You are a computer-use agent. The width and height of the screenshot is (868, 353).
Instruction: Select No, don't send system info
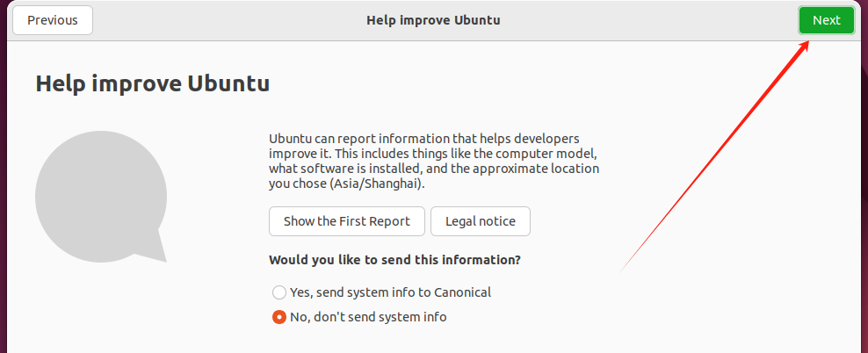[x=359, y=317]
